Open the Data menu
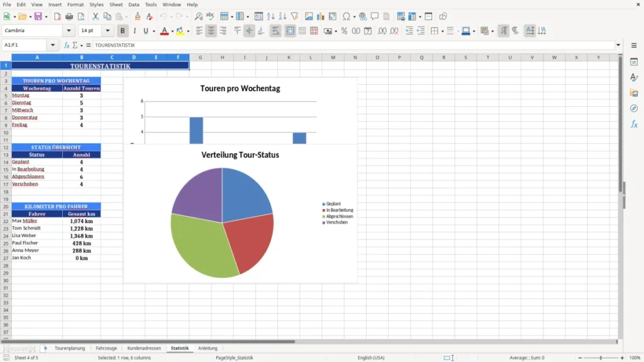Image resolution: width=644 pixels, height=362 pixels. point(133,4)
